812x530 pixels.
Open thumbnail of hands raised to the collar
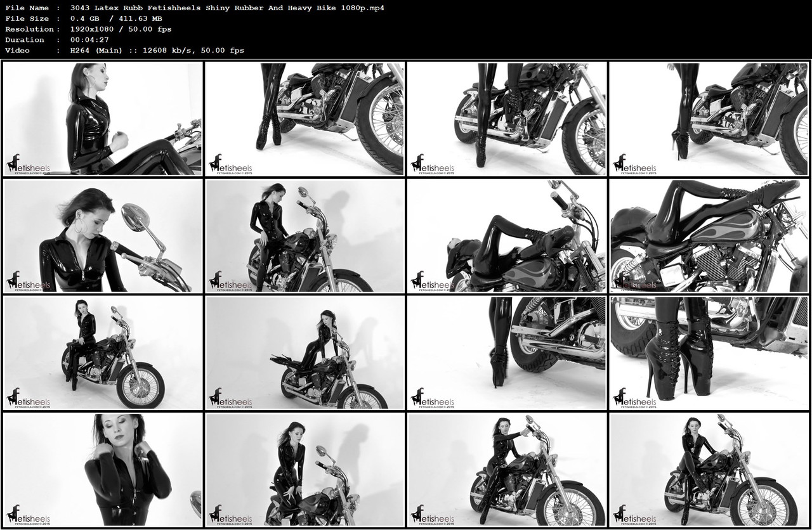point(103,470)
